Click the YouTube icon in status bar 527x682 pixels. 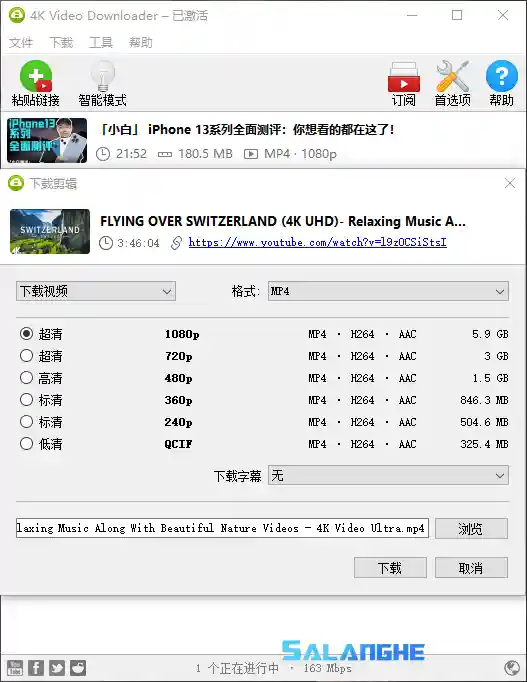[x=15, y=668]
